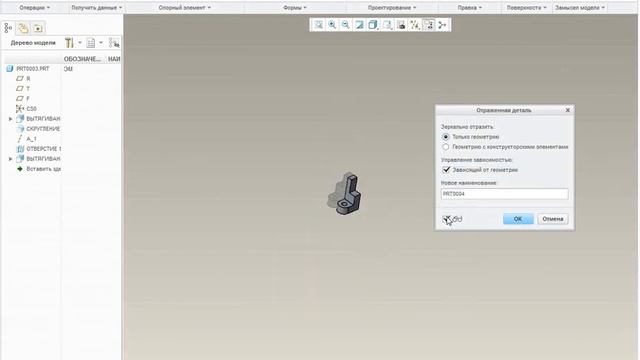Click the 'Дерево модели' label
The image size is (640, 360).
pos(33,42)
